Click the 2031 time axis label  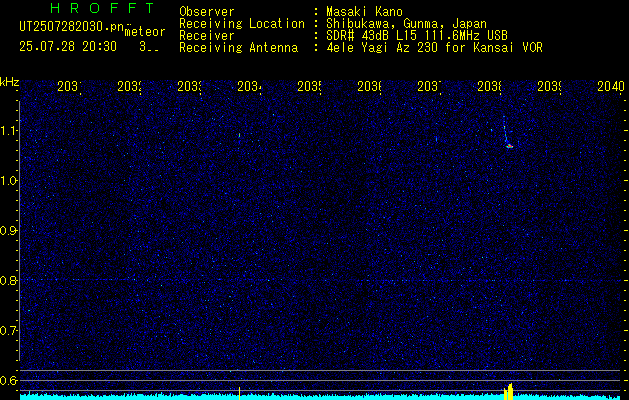[69, 86]
